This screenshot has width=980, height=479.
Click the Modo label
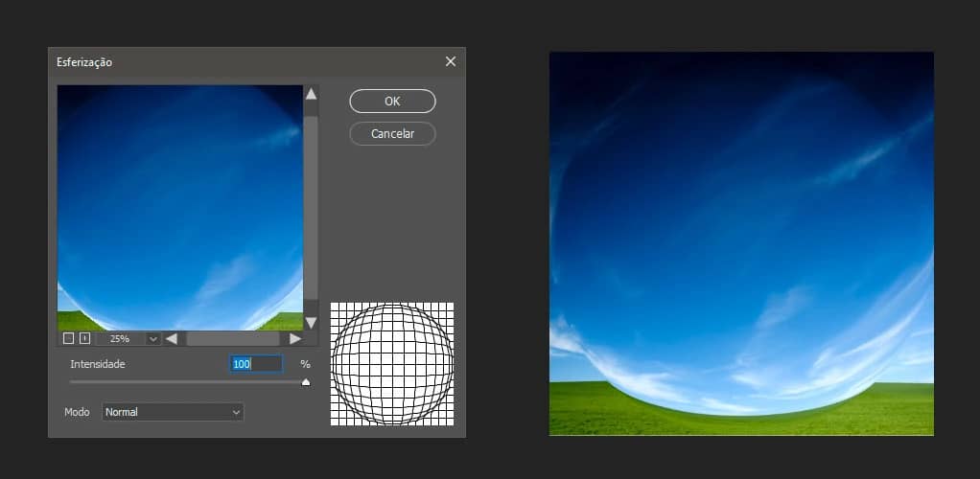pyautogui.click(x=77, y=412)
